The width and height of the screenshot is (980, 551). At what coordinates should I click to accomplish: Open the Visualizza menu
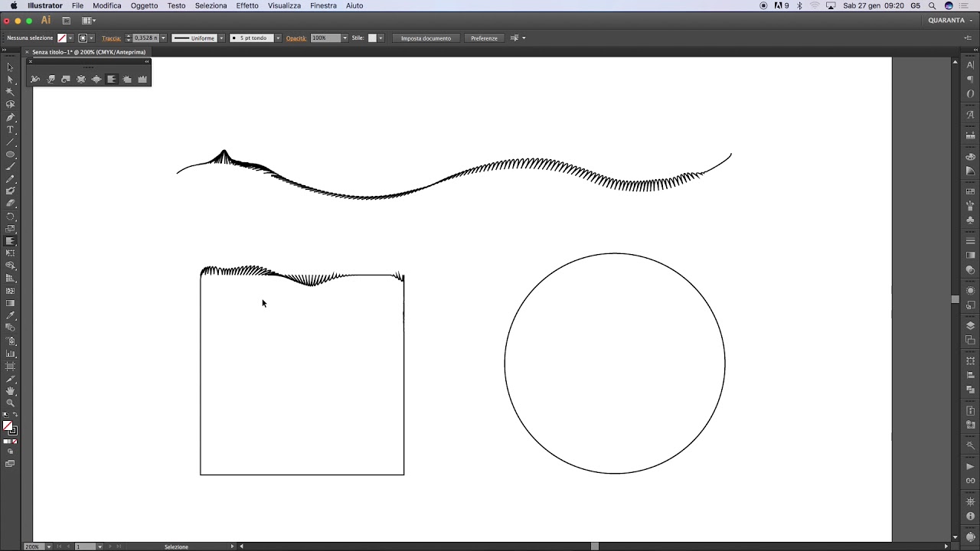click(284, 5)
